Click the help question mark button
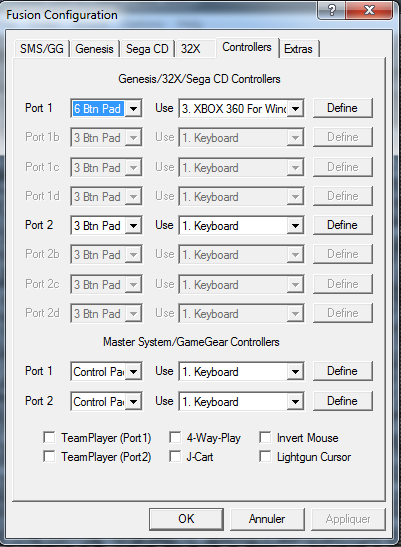 pyautogui.click(x=332, y=10)
